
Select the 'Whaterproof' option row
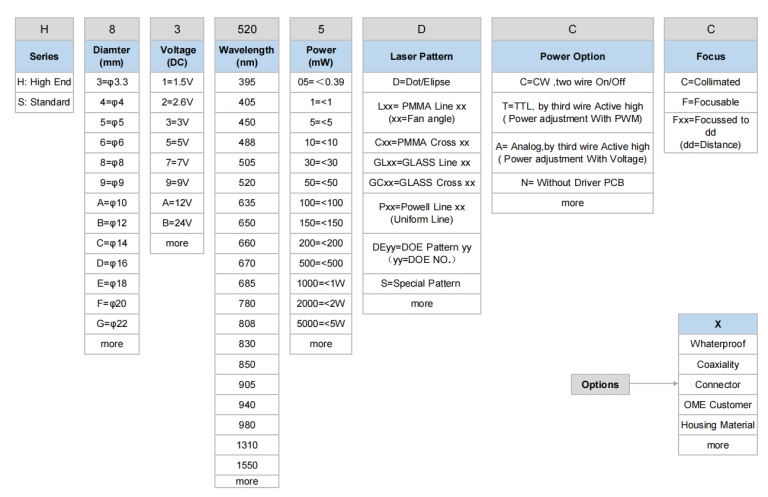[717, 344]
